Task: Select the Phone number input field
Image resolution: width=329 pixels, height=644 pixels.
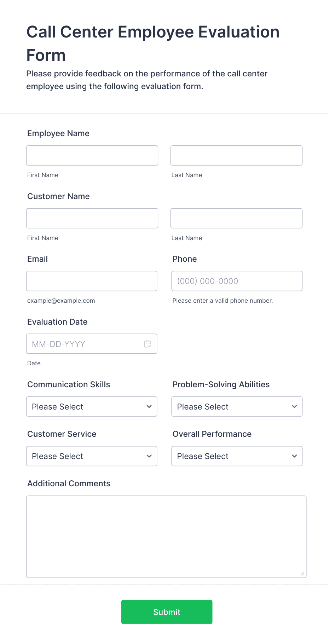Action: 237,281
